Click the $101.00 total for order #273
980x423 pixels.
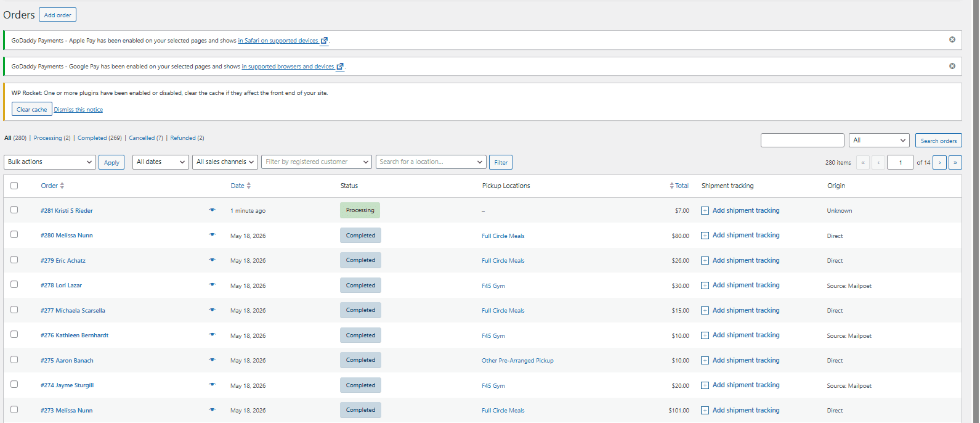679,411
